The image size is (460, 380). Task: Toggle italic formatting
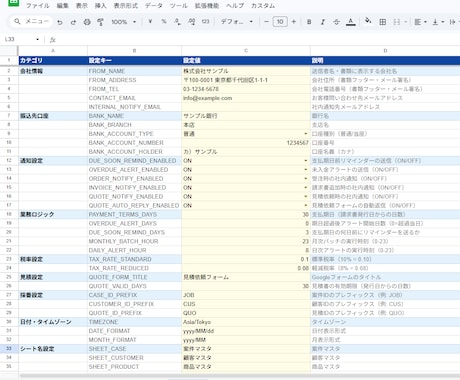tap(323, 22)
